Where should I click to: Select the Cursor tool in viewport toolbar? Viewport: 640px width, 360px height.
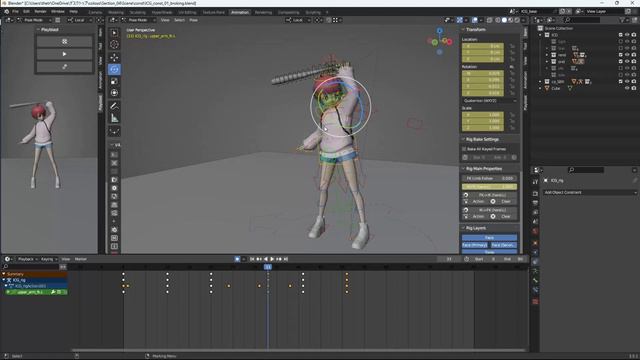click(114, 45)
